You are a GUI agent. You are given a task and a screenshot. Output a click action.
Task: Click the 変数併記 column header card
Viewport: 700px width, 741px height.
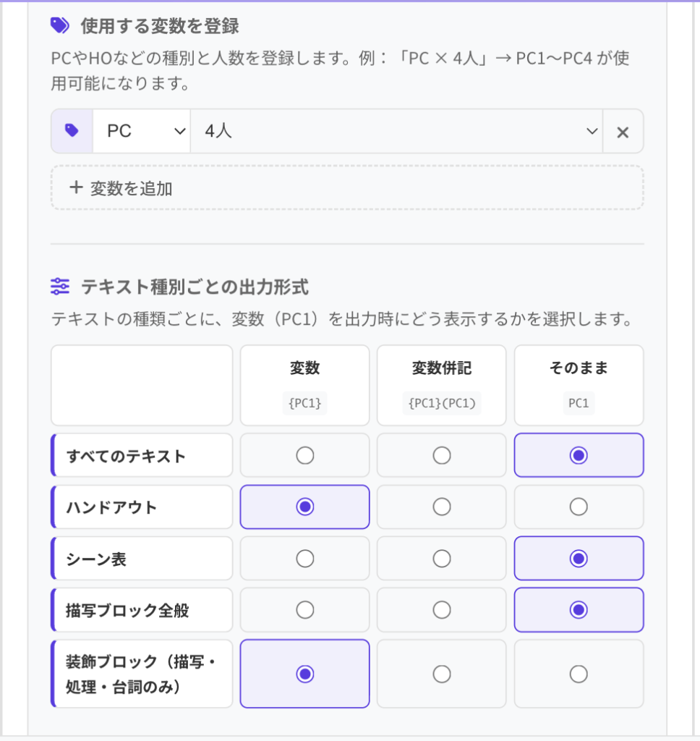click(442, 385)
